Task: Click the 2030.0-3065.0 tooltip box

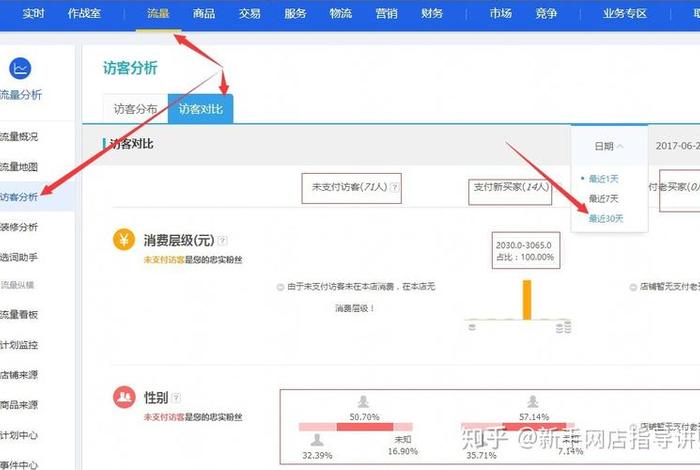Action: coord(526,250)
